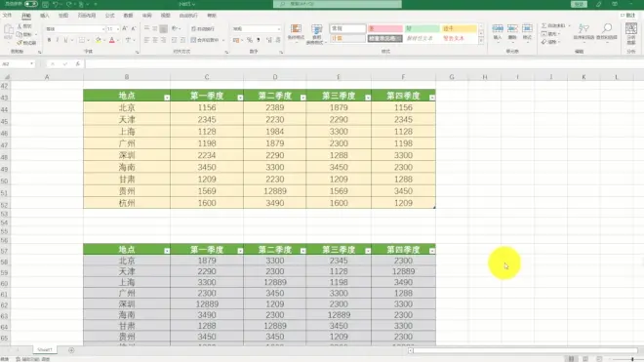The width and height of the screenshot is (644, 362).
Task: Click the Insert cells icon
Action: tap(498, 31)
